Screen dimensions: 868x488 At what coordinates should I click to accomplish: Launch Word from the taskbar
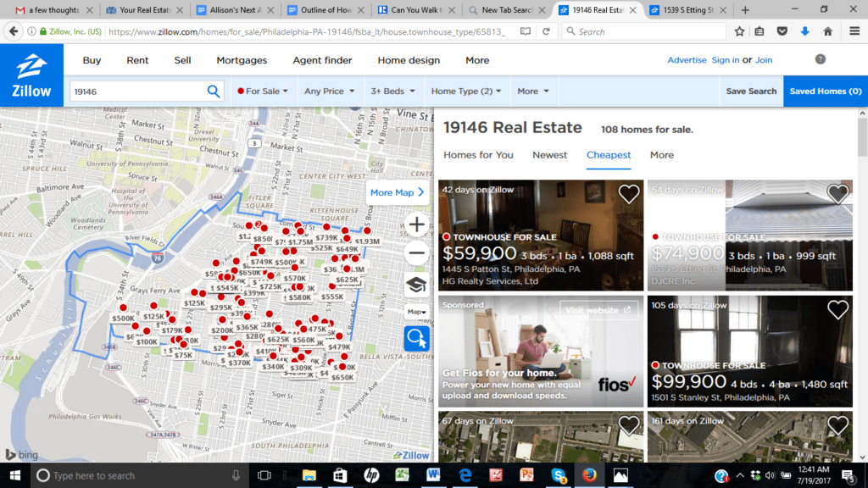point(433,475)
